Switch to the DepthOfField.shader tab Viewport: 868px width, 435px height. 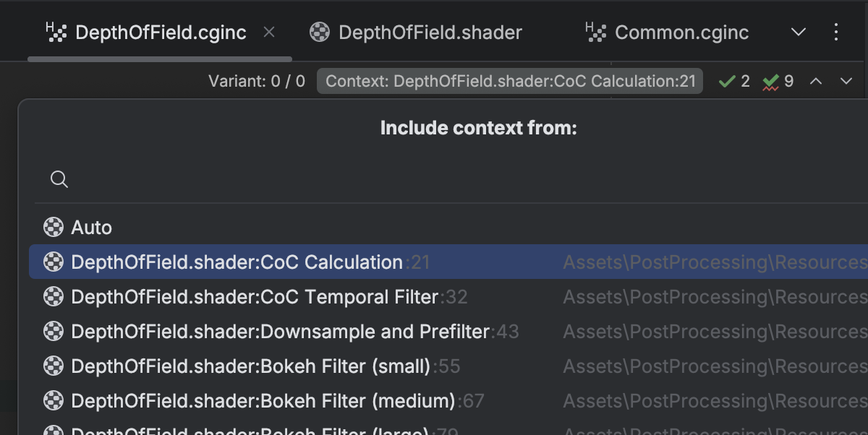point(430,32)
